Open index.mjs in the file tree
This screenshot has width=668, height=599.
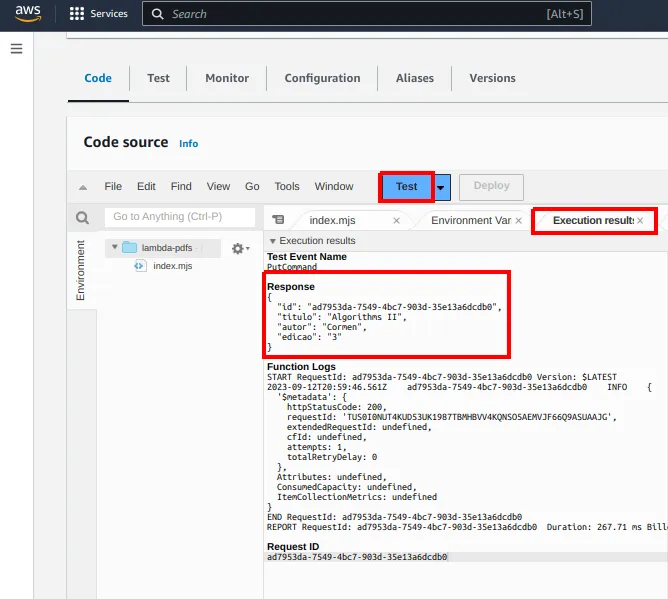click(173, 266)
